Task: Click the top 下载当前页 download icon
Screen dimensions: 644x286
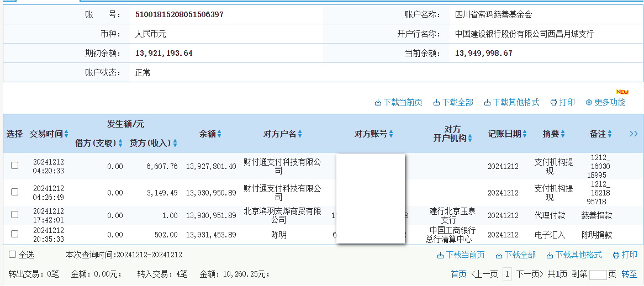Action: (378, 103)
